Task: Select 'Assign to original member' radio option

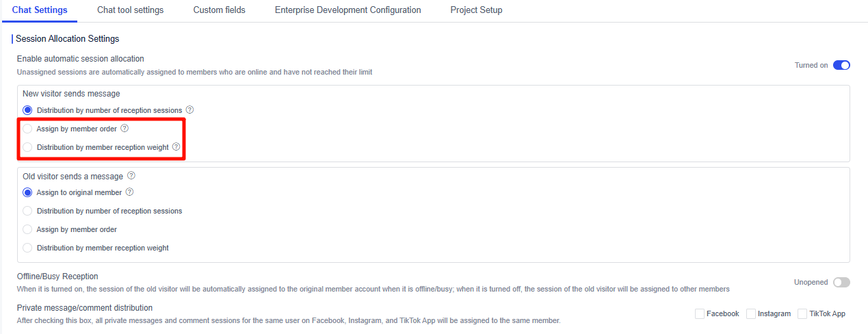Action: click(x=27, y=192)
